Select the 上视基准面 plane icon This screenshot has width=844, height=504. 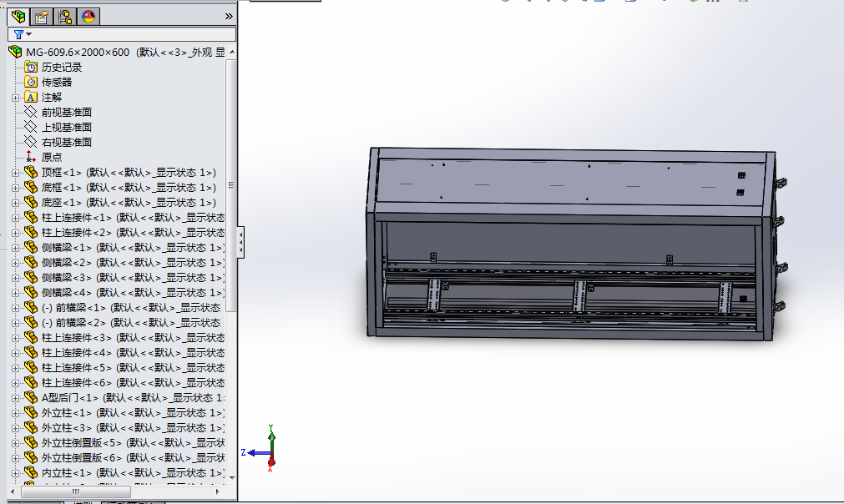[31, 127]
